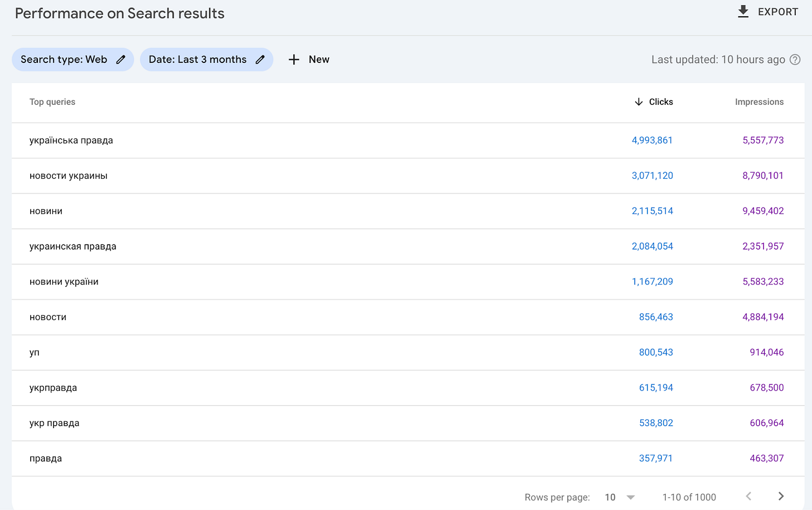Select the query українська правда
The image size is (812, 510).
point(71,140)
